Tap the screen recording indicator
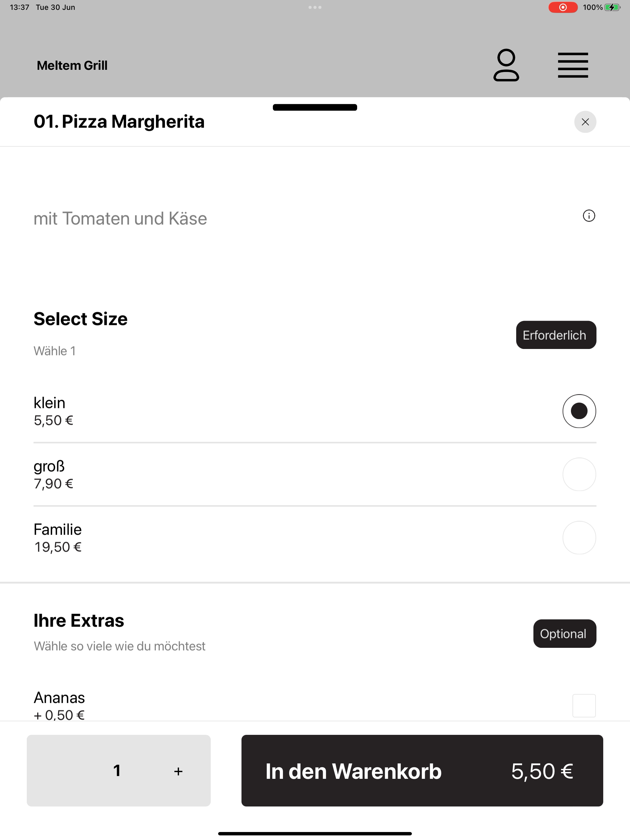 pyautogui.click(x=563, y=7)
